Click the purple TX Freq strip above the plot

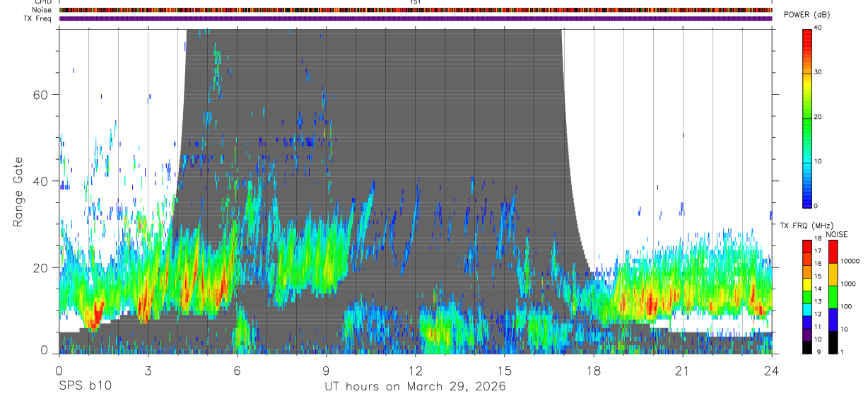coord(416,18)
